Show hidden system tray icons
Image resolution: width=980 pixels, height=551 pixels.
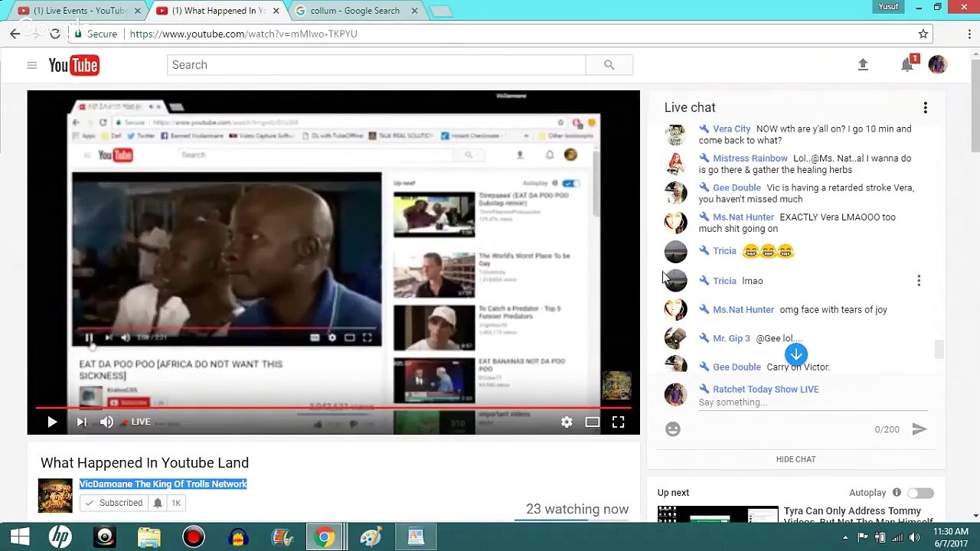pos(846,537)
